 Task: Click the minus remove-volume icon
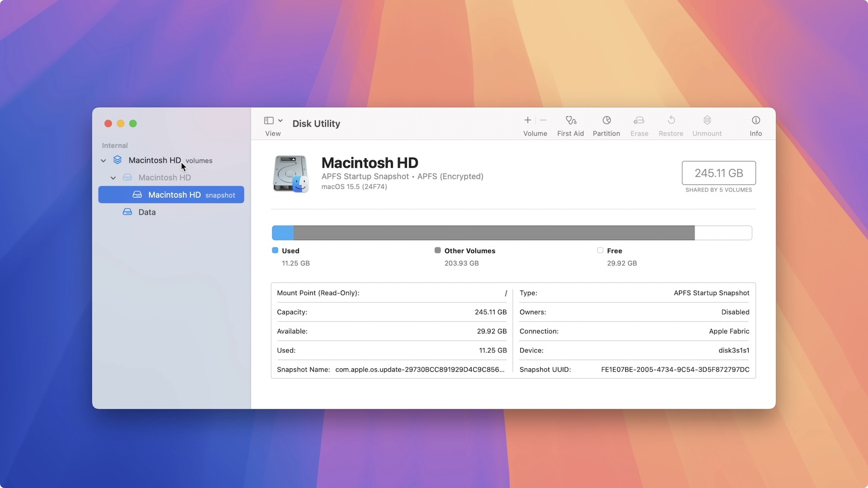click(x=543, y=120)
